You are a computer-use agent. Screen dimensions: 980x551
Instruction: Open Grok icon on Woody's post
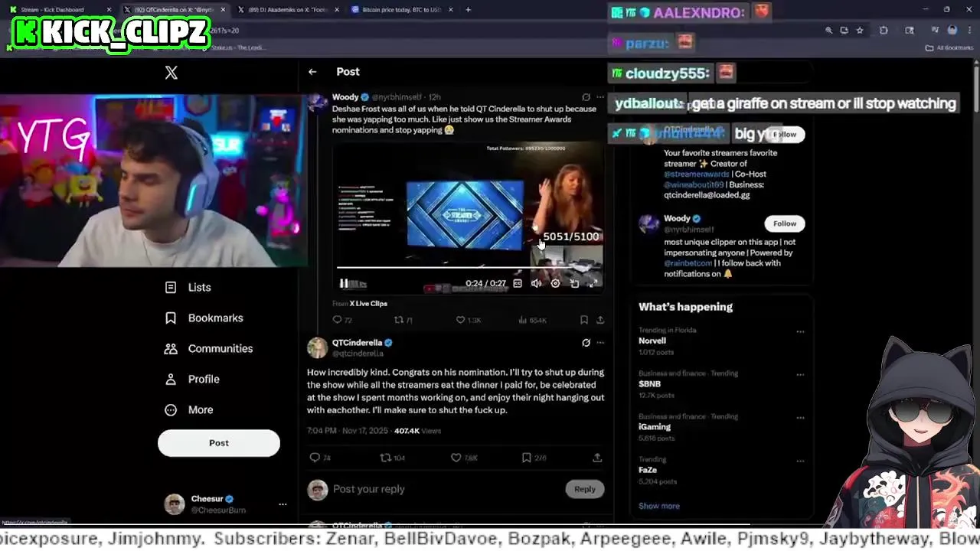(x=586, y=97)
